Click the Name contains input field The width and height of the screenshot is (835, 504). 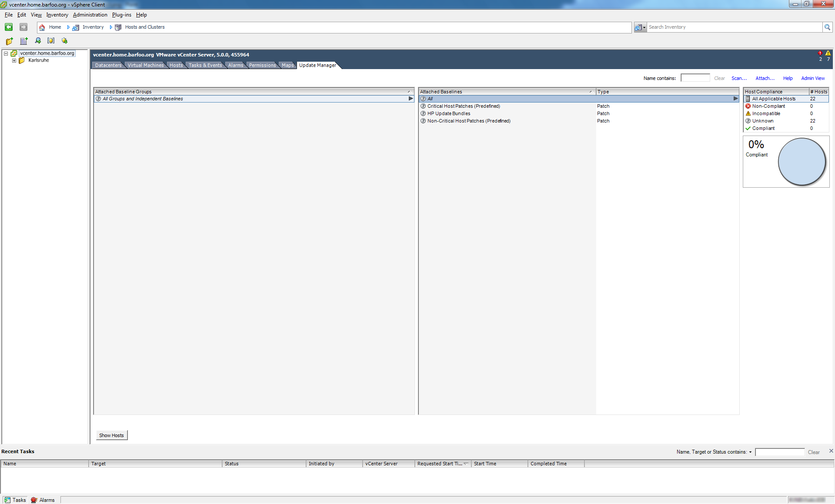[695, 78]
